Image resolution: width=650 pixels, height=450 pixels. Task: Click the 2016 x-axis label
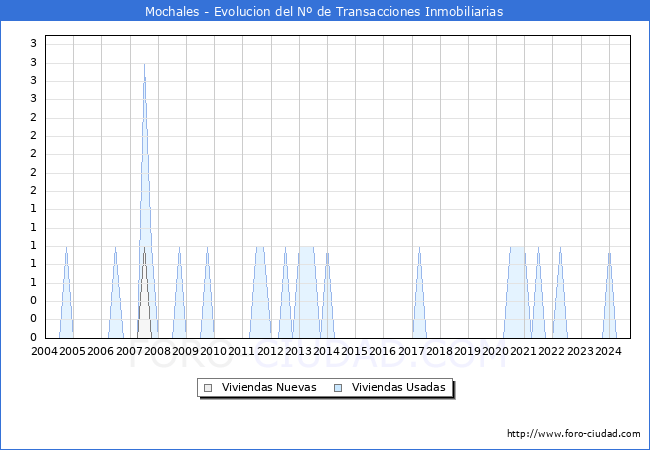pyautogui.click(x=382, y=351)
